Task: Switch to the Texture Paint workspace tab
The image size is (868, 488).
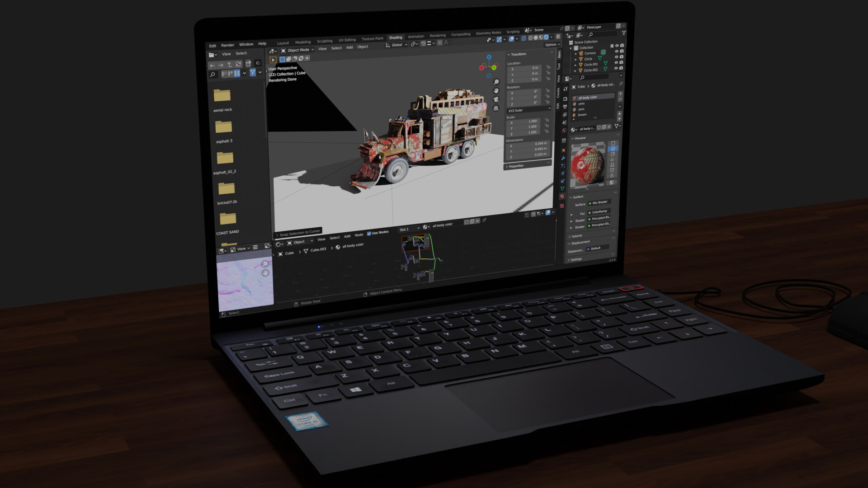Action: [x=372, y=38]
